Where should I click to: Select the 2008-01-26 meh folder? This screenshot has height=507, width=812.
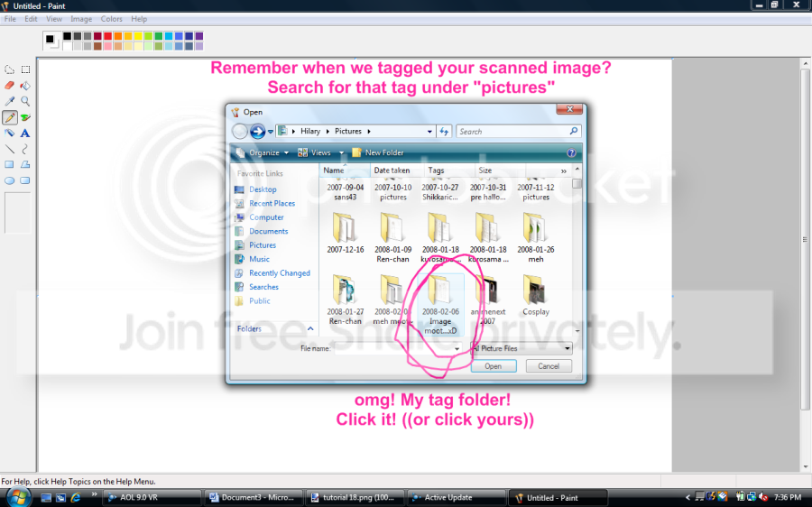click(x=535, y=237)
